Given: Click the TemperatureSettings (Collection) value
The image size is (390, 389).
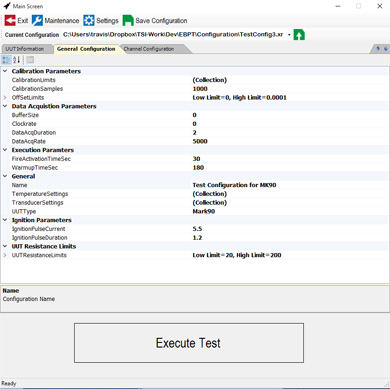Looking at the screenshot, I should click(210, 194).
